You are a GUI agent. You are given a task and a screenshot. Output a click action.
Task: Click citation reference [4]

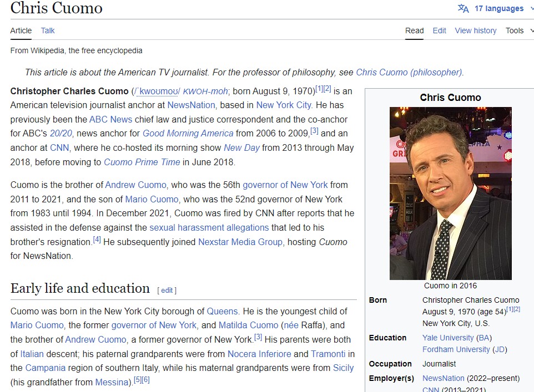pyautogui.click(x=97, y=240)
